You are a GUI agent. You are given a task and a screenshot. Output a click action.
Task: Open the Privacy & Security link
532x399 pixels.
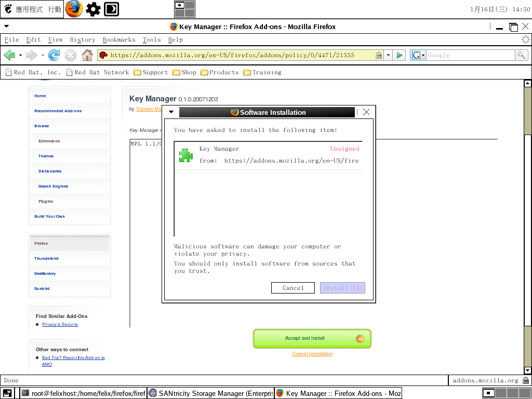pos(60,324)
